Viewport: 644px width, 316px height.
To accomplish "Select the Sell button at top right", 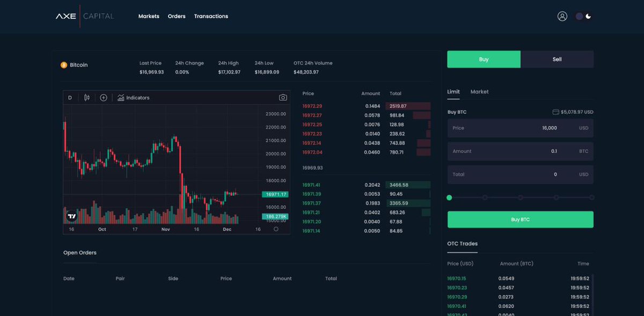I will pyautogui.click(x=557, y=59).
